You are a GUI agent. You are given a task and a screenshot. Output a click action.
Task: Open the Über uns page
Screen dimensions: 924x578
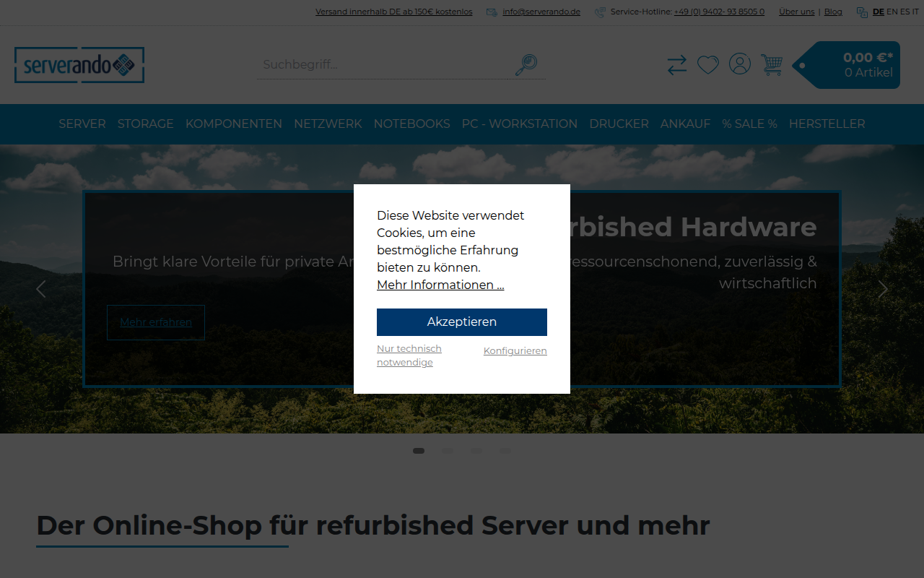[x=797, y=12]
